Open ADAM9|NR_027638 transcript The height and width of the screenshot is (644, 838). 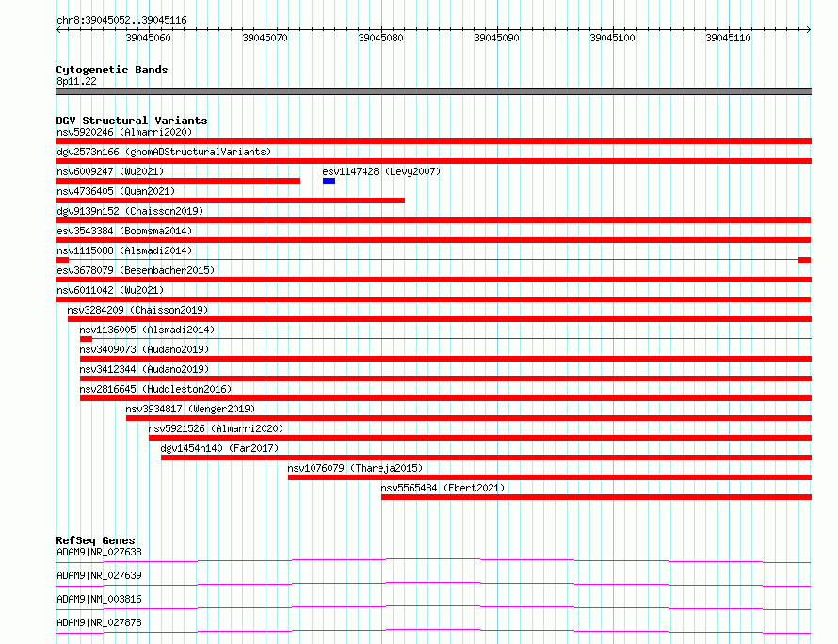99,552
